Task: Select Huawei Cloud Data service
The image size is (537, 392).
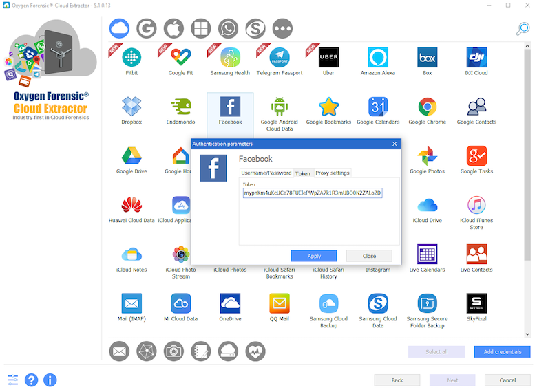Action: [131, 205]
